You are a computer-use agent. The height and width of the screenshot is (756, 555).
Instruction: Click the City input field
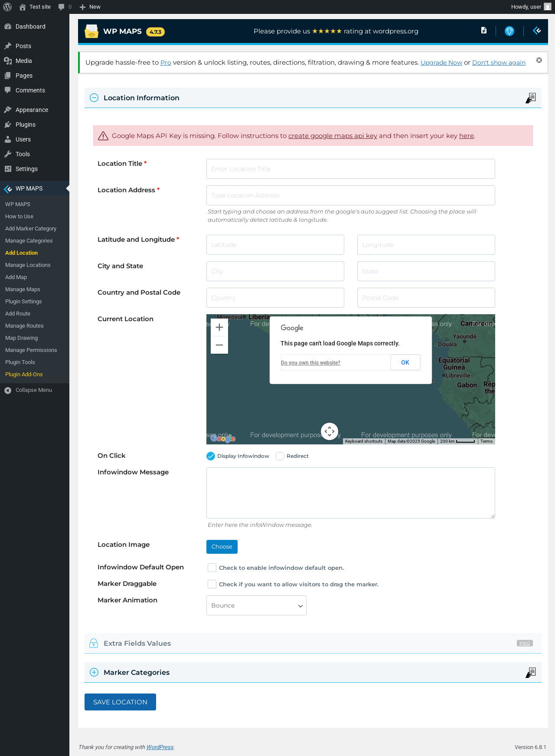[x=275, y=271]
